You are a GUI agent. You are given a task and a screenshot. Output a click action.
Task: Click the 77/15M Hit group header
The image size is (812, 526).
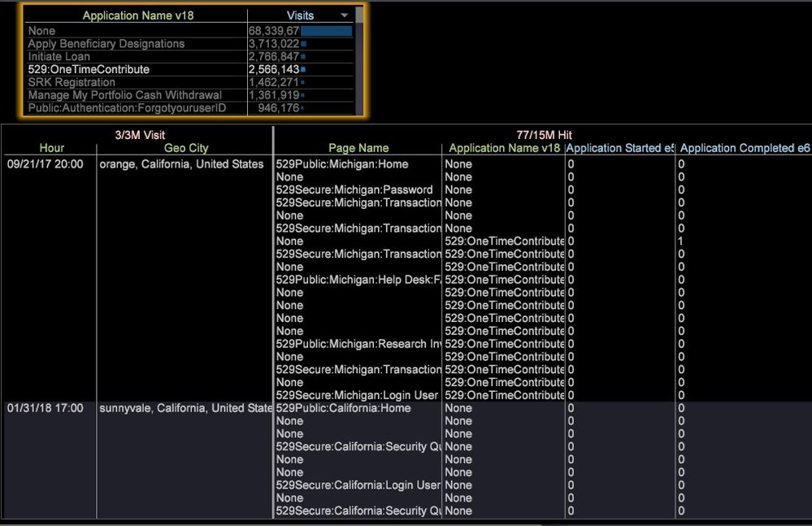point(544,135)
